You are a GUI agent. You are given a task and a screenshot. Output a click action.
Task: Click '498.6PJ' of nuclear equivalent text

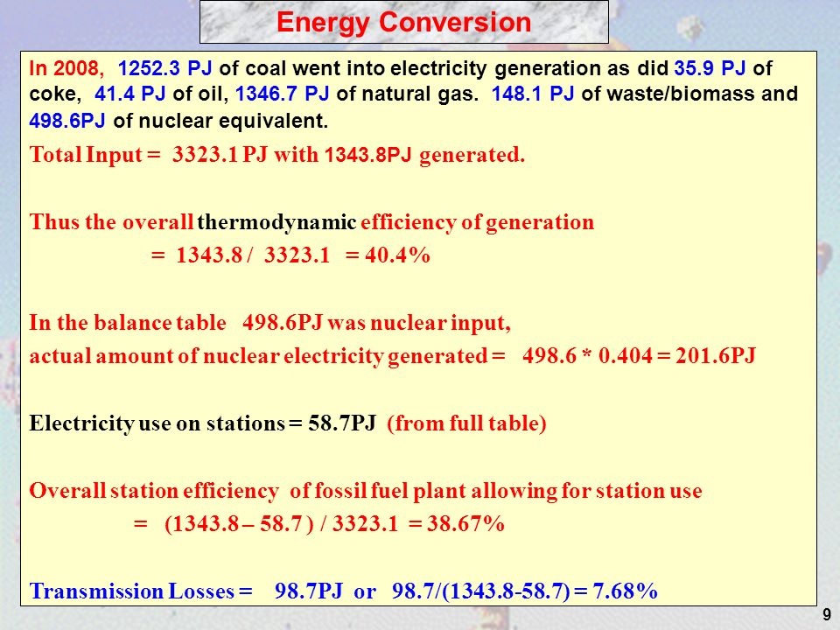coord(67,121)
